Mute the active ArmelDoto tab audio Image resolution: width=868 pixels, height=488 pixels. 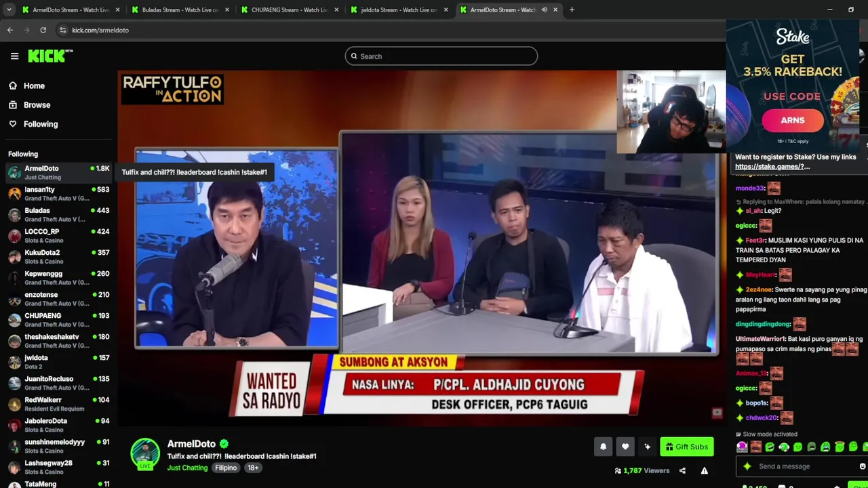(x=544, y=10)
